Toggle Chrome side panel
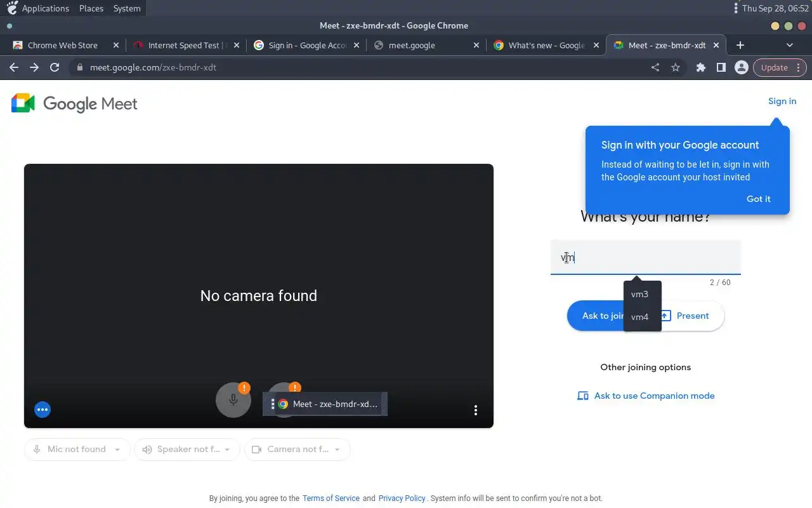 click(x=721, y=67)
